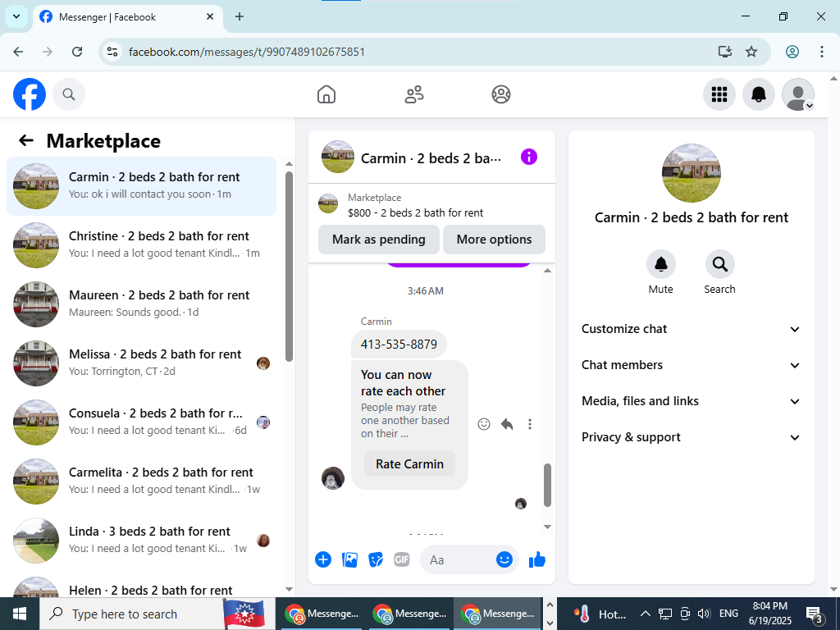Image resolution: width=840 pixels, height=630 pixels.
Task: Click Rate Carmin button
Action: tap(409, 464)
